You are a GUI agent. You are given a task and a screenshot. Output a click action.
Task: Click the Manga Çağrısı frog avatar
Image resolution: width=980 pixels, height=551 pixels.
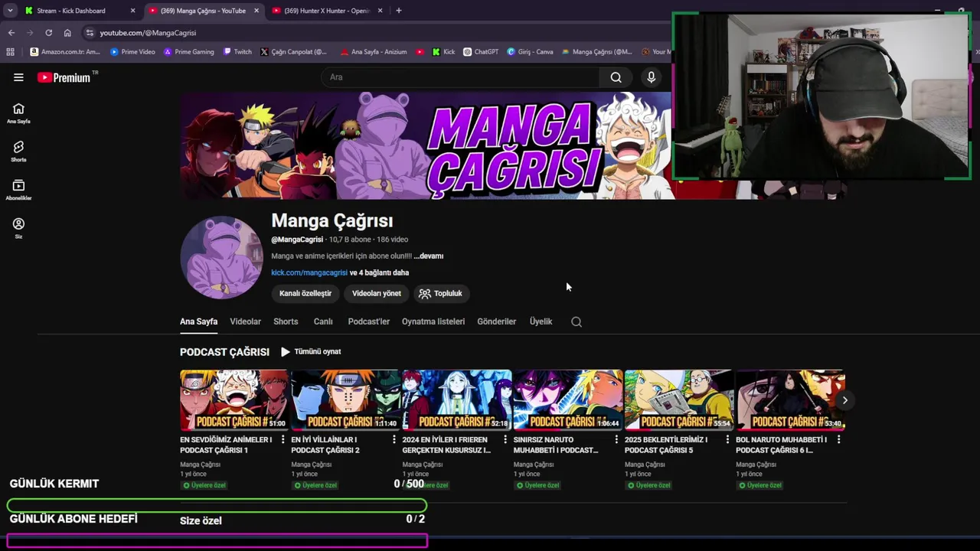(x=221, y=257)
